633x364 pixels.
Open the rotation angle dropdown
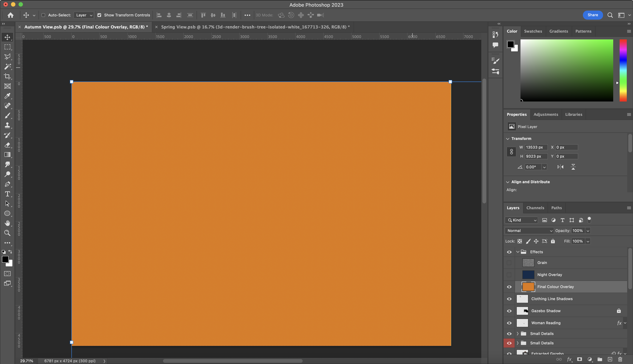coord(544,167)
